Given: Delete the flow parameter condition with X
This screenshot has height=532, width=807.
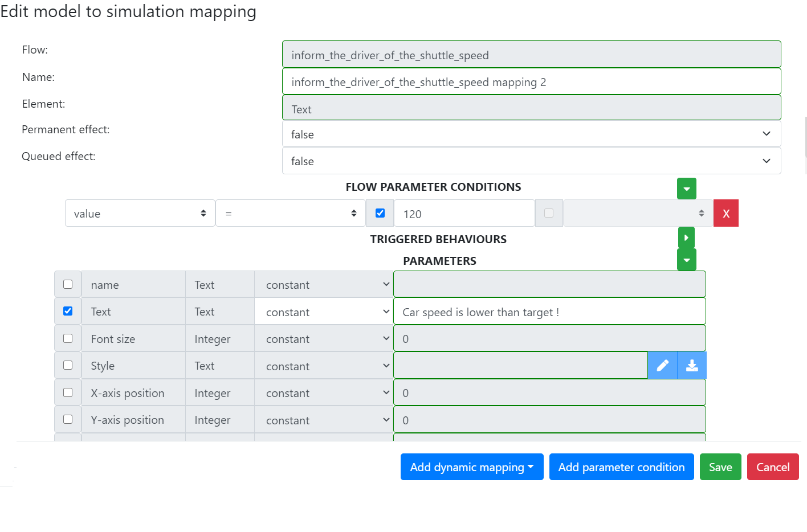Looking at the screenshot, I should pyautogui.click(x=726, y=214).
